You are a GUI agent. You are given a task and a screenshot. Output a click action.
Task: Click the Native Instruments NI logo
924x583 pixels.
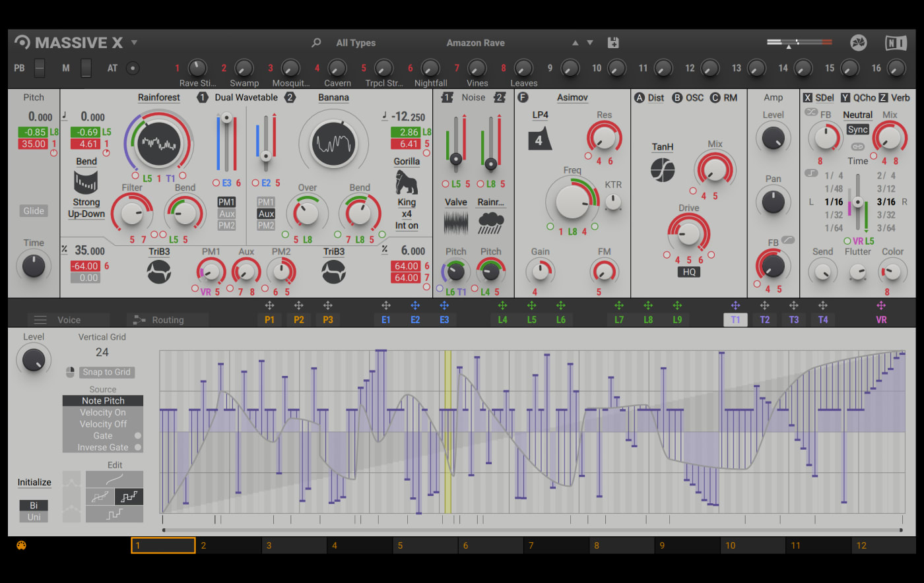(x=896, y=43)
